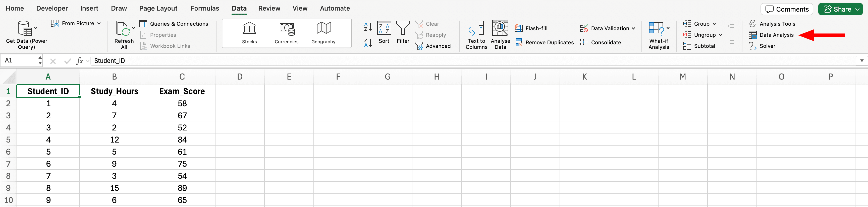Expand the Data Validation dropdown arrow
The height and width of the screenshot is (207, 868).
(x=633, y=28)
